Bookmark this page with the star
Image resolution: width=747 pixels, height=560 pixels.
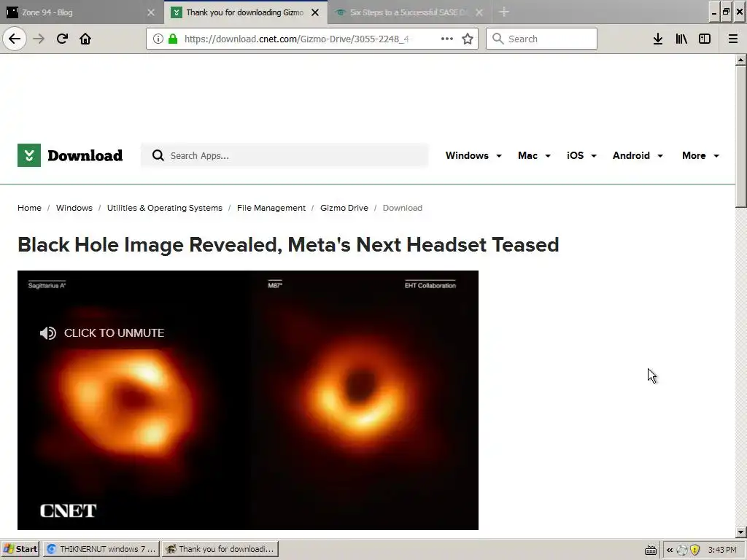pos(468,39)
